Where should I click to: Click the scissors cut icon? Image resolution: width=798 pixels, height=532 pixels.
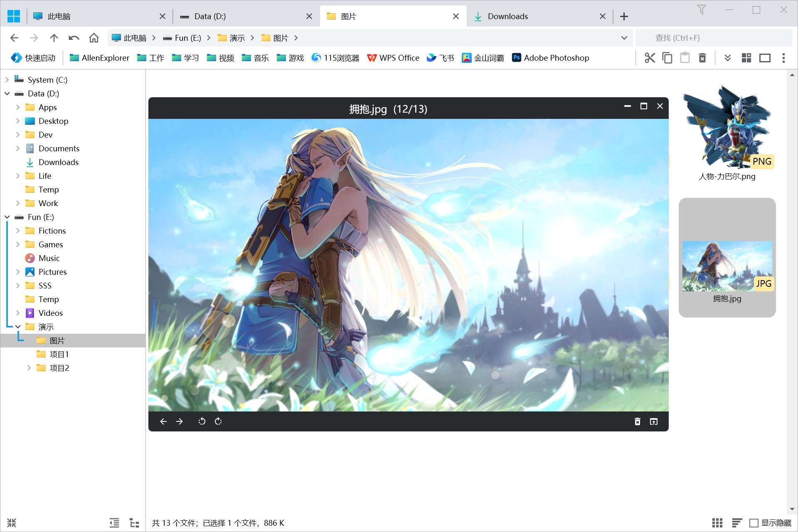point(650,58)
